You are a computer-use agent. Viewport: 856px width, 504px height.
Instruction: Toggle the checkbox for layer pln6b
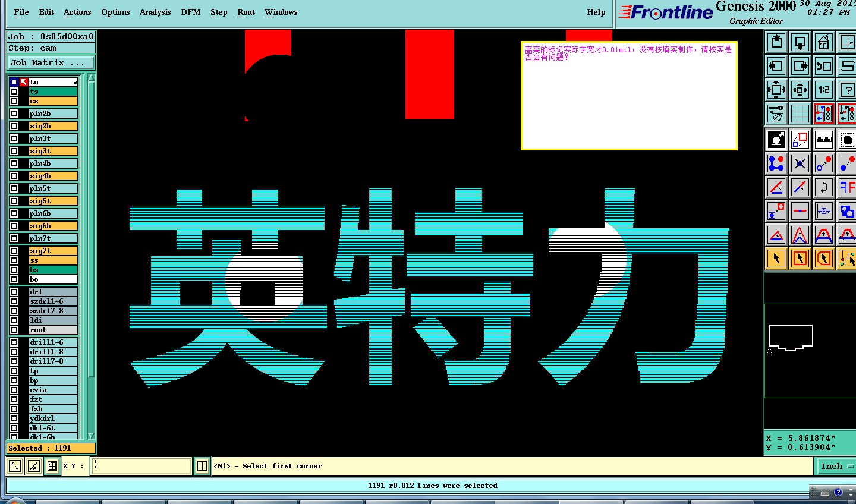(x=14, y=213)
